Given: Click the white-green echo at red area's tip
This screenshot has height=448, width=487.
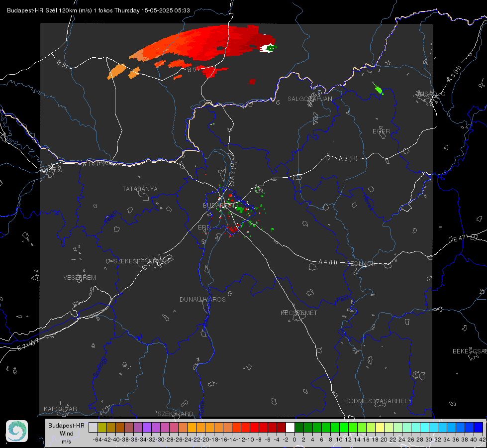Looking at the screenshot, I should [x=268, y=48].
